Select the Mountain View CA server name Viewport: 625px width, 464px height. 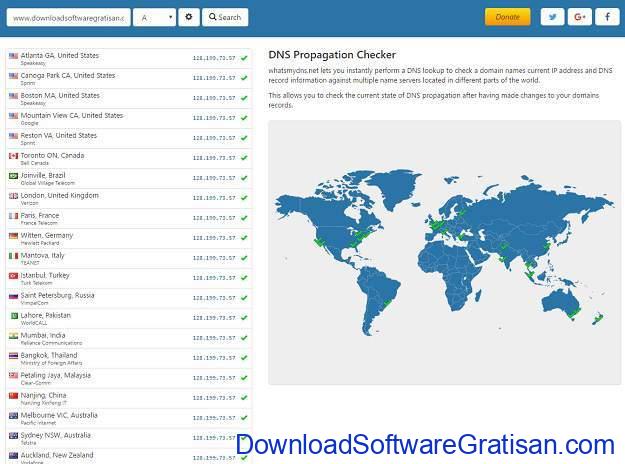[72, 115]
